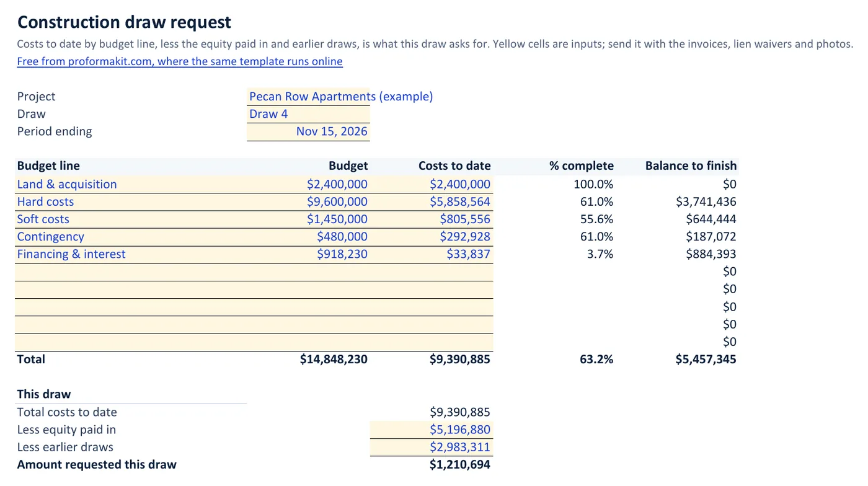
Task: Click the $644,444 balance to finish value
Action: tap(711, 219)
